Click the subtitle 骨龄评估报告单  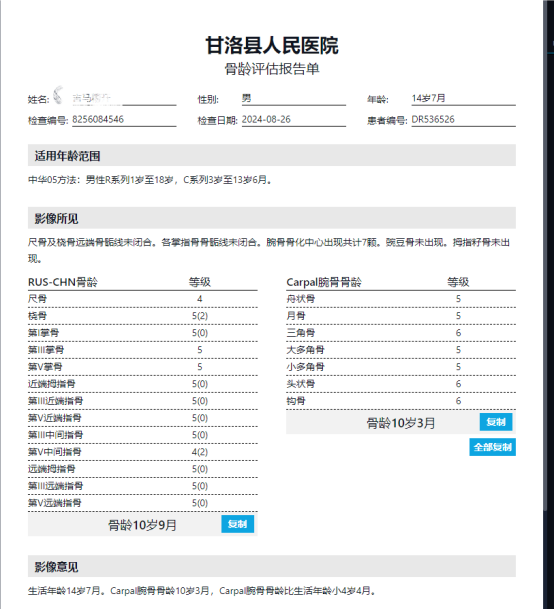pyautogui.click(x=272, y=69)
